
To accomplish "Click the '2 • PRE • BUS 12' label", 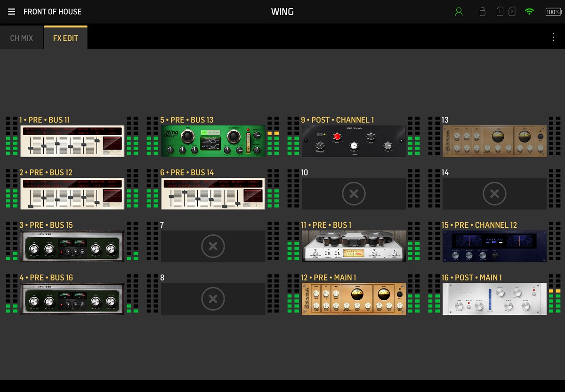I will tap(45, 173).
